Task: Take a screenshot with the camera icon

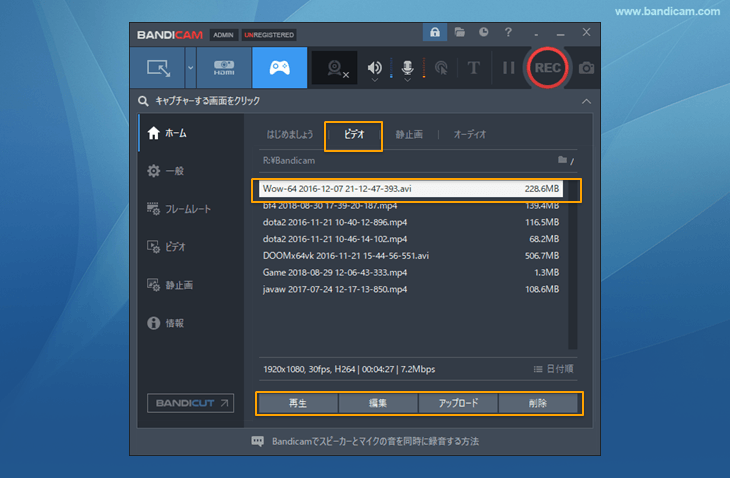Action: click(x=586, y=68)
